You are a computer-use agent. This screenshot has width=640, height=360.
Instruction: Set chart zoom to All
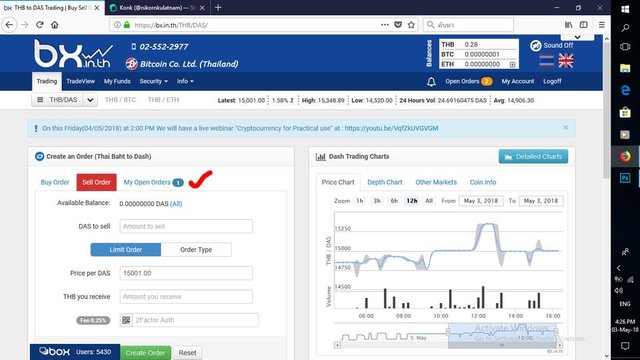point(429,201)
